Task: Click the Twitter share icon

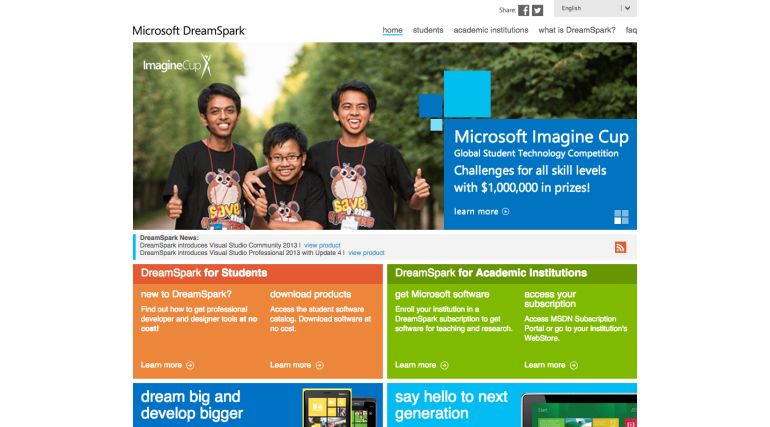Action: 537,10
